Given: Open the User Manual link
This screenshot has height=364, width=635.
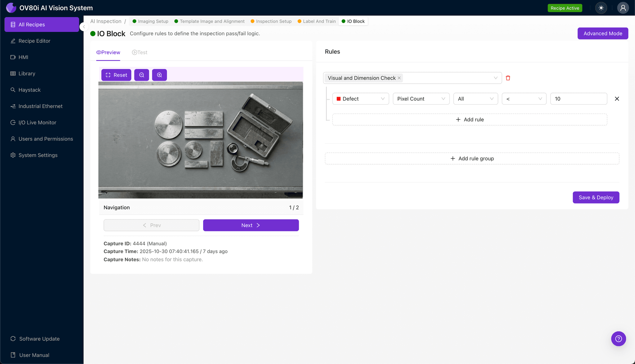Looking at the screenshot, I should point(42,355).
